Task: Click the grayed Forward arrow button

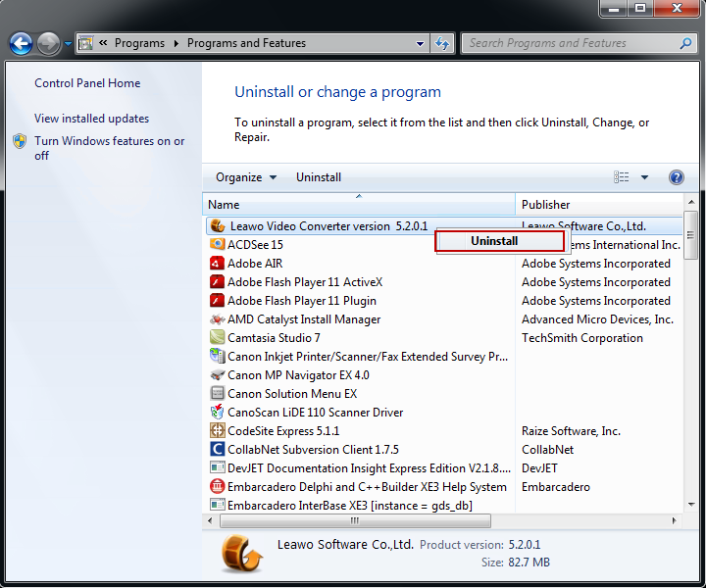Action: click(x=49, y=44)
